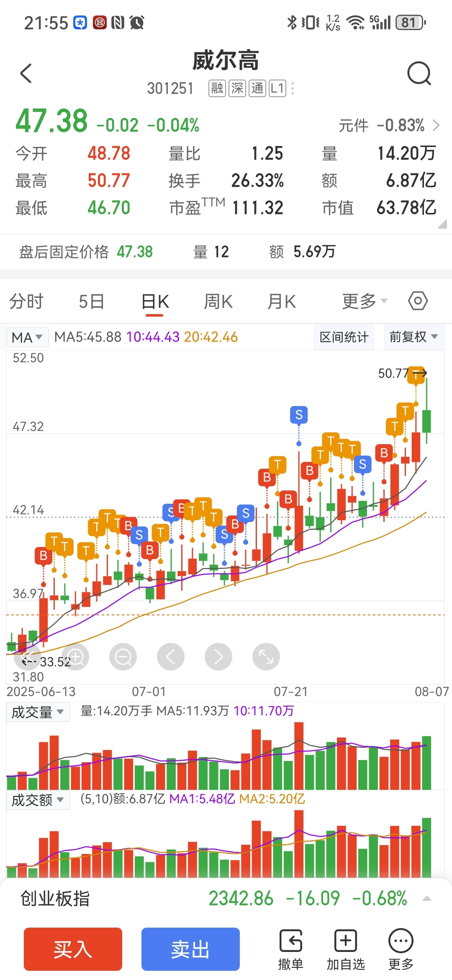Move chart to next candles
Image resolution: width=452 pixels, height=980 pixels.
tap(218, 657)
